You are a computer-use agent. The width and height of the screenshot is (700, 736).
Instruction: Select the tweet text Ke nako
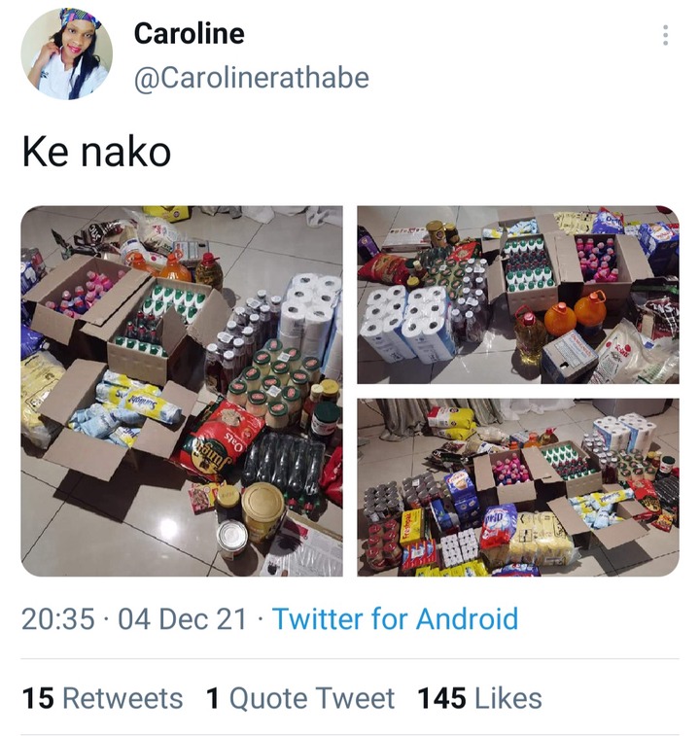pos(96,152)
